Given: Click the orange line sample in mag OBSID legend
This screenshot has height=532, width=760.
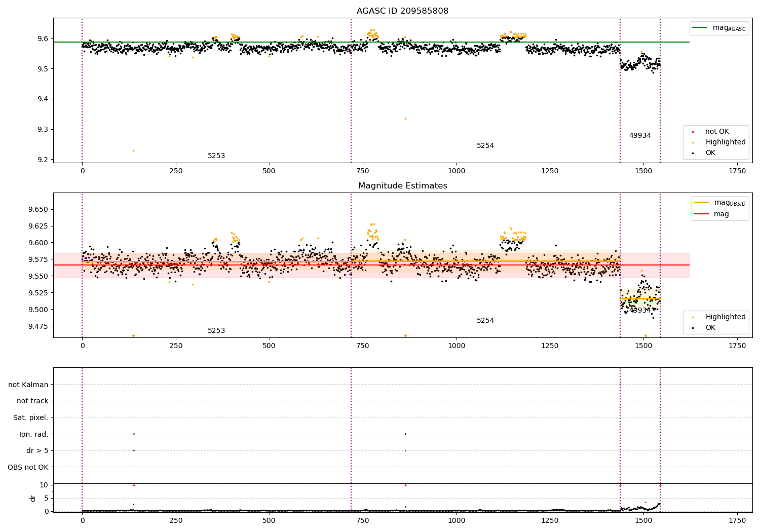Looking at the screenshot, I should tap(702, 203).
